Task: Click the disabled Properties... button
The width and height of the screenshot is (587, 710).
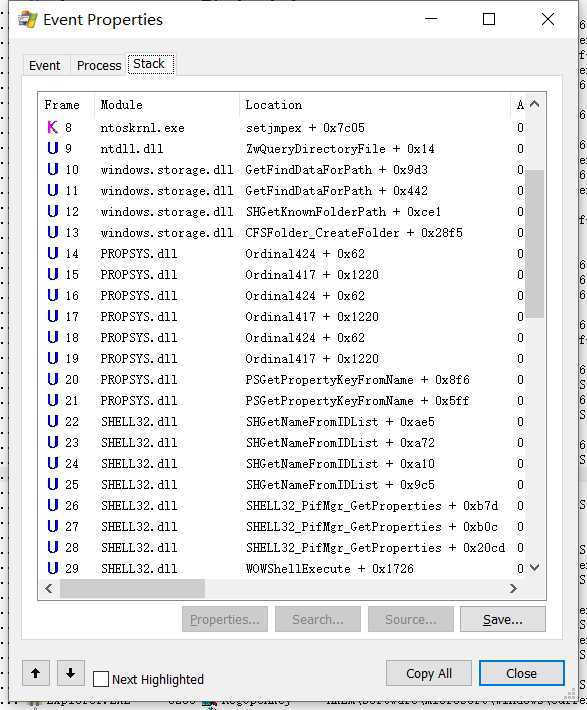Action: tap(225, 619)
